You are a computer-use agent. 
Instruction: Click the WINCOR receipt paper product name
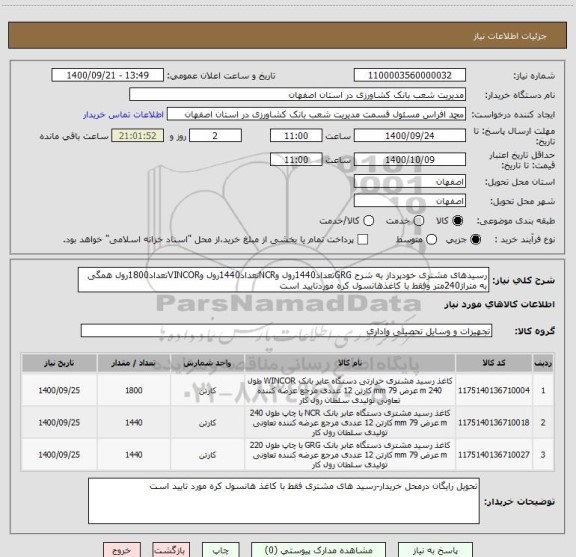tap(350, 390)
